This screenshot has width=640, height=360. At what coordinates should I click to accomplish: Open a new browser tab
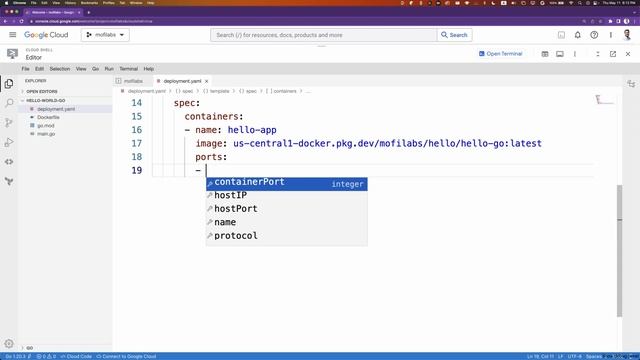[89, 12]
